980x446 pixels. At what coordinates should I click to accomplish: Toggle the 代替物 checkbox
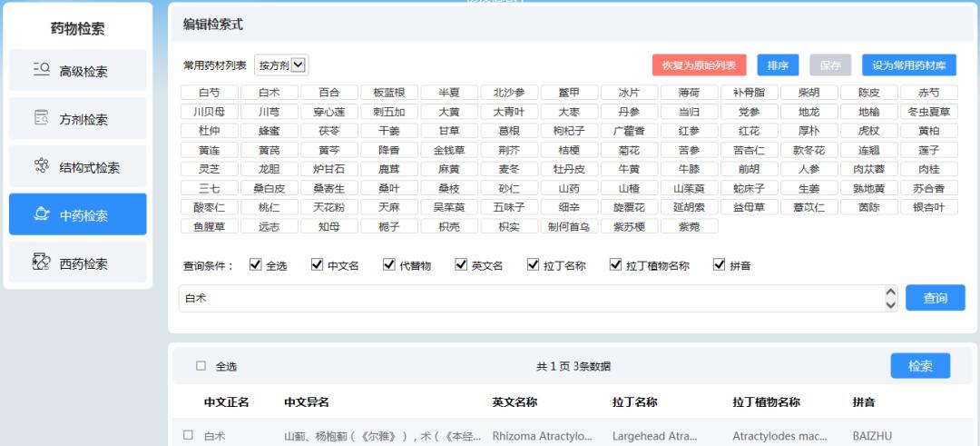click(388, 264)
